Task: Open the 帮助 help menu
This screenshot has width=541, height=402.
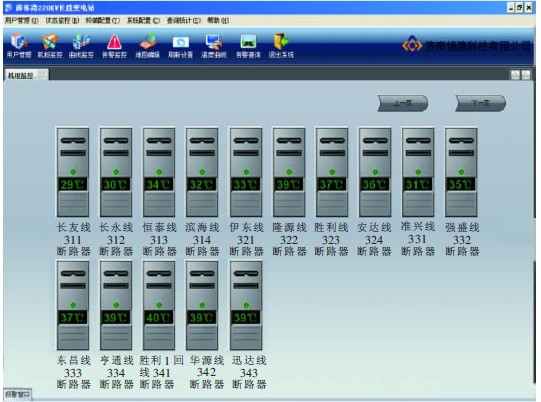Action: [218, 21]
